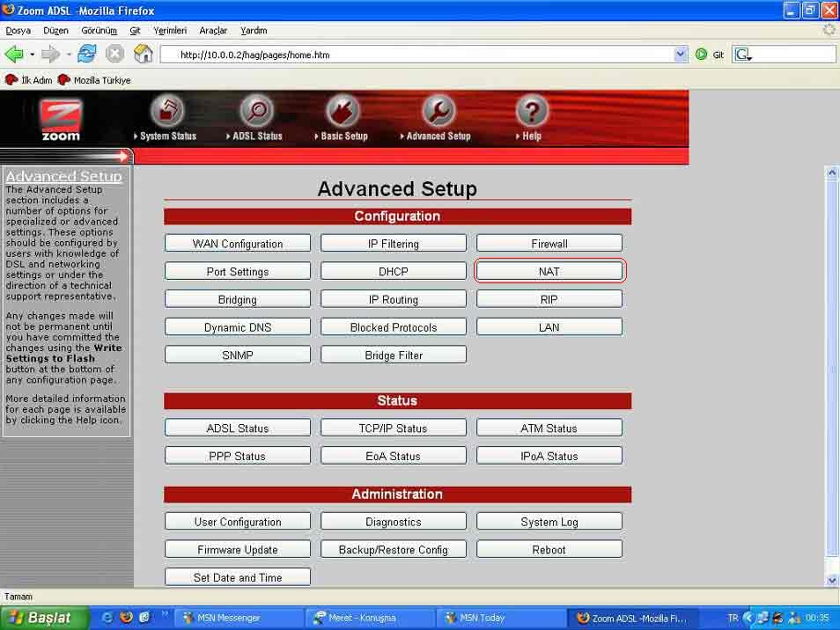This screenshot has height=630, width=840.
Task: Open the ADSL Status icon
Action: tap(257, 110)
